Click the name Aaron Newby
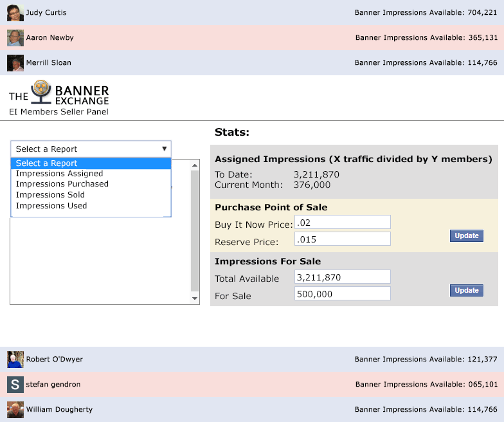The height and width of the screenshot is (422, 504). tap(50, 37)
